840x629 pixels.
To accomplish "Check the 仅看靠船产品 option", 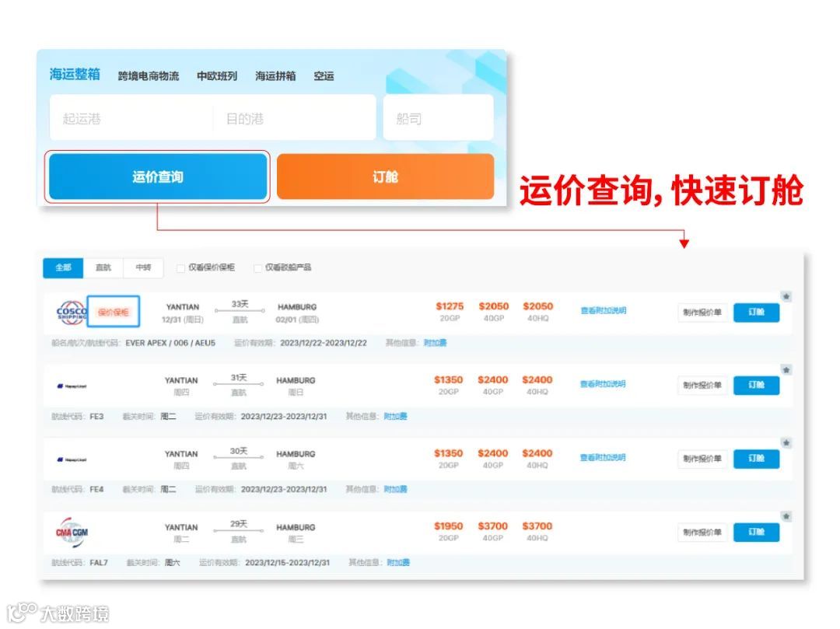I will [257, 267].
